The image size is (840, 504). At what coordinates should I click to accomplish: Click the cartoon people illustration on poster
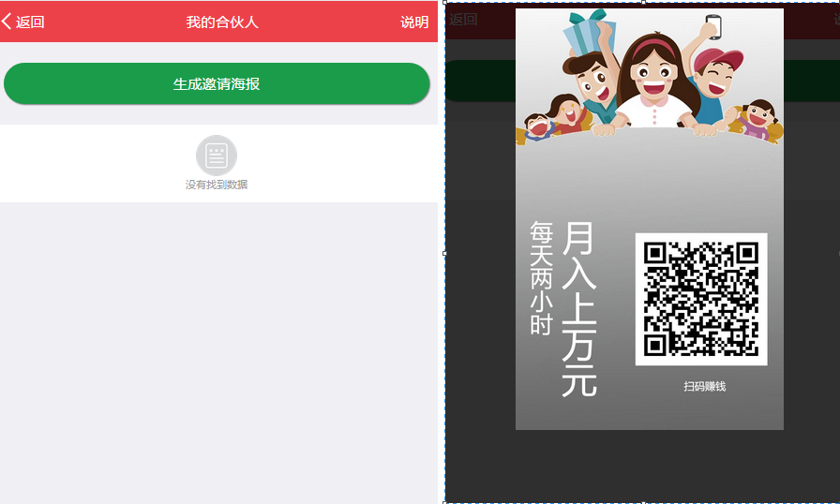[x=650, y=78]
